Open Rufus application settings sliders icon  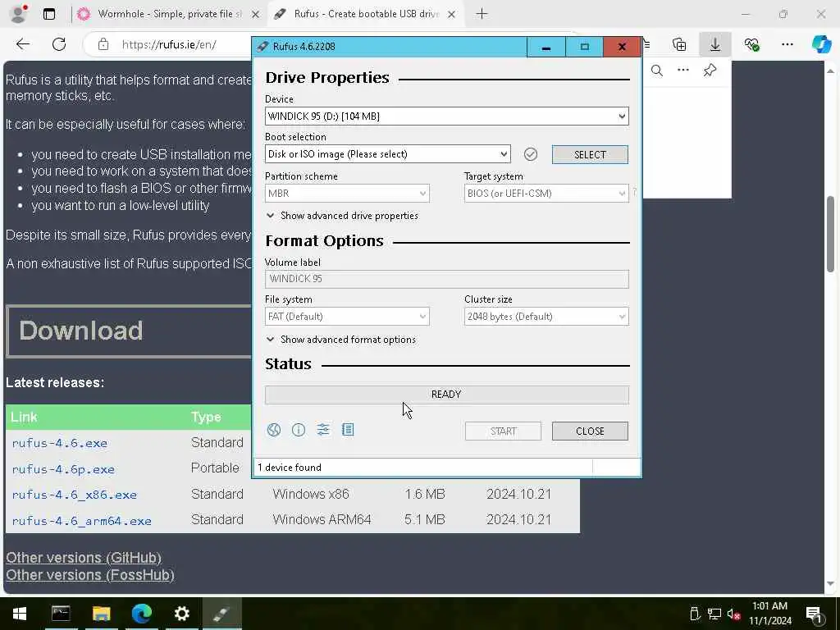pos(323,430)
